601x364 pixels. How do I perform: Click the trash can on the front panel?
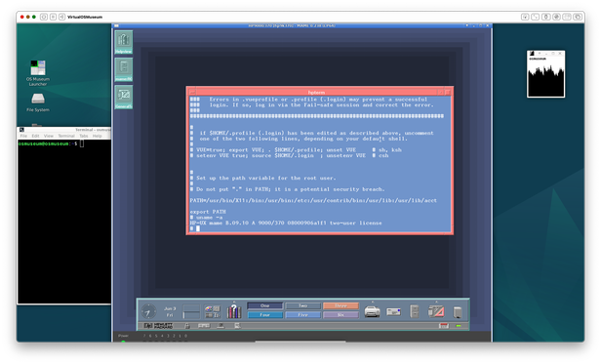(x=458, y=312)
